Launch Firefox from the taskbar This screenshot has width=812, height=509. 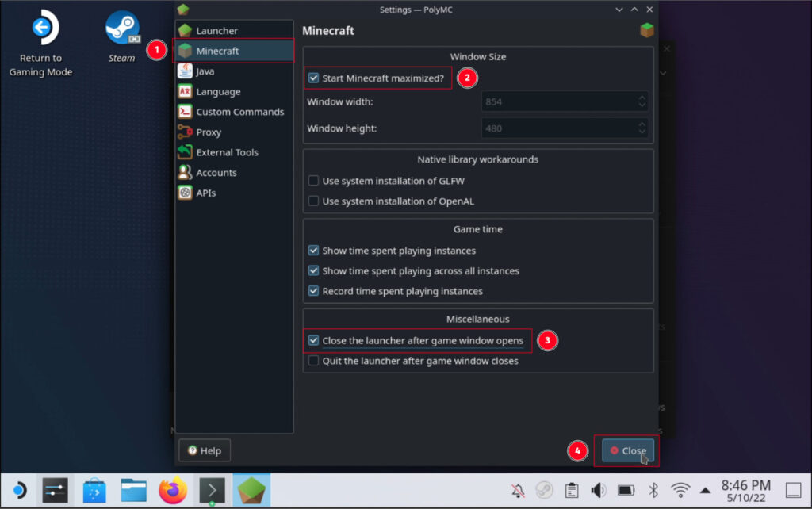pos(173,490)
